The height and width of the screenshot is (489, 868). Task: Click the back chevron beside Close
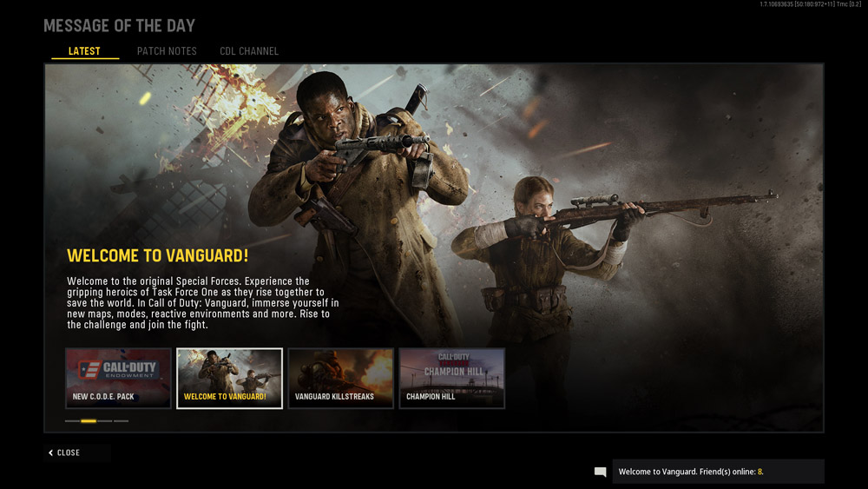pyautogui.click(x=51, y=453)
